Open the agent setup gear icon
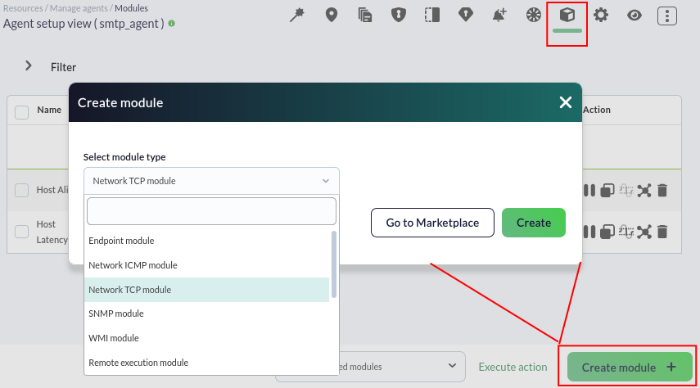Screen dimensions: 700x388 click(600, 15)
